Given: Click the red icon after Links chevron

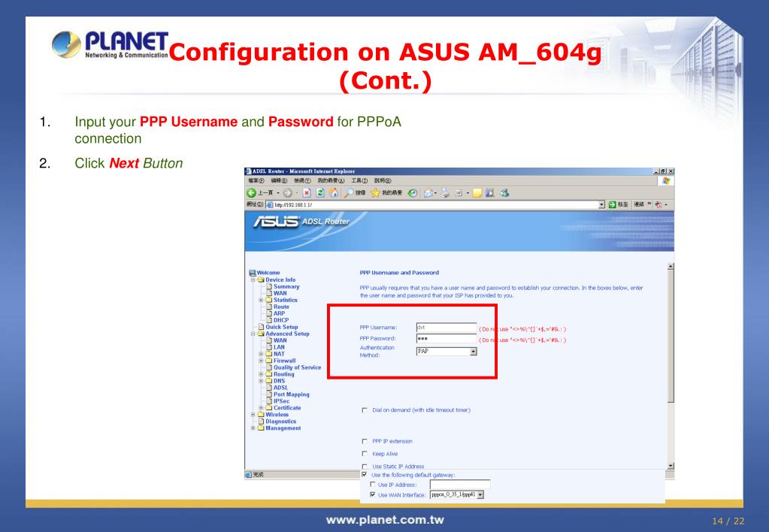Looking at the screenshot, I should pyautogui.click(x=658, y=204).
